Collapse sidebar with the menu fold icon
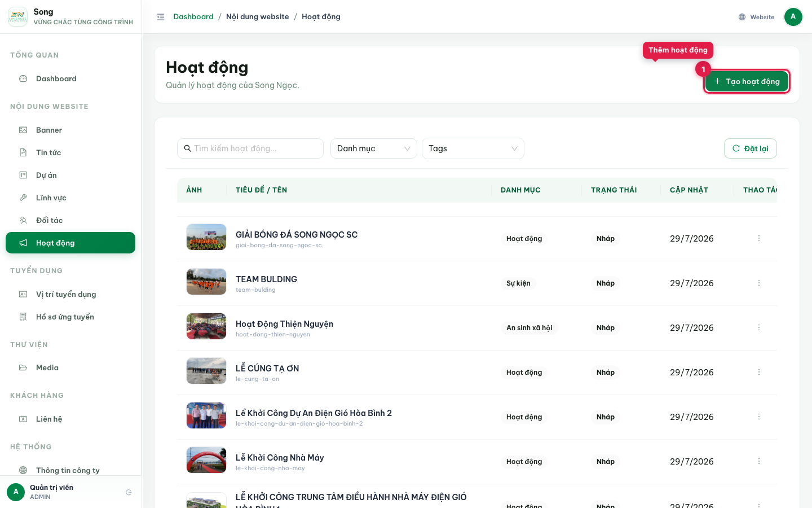The height and width of the screenshot is (508, 812). coord(161,17)
